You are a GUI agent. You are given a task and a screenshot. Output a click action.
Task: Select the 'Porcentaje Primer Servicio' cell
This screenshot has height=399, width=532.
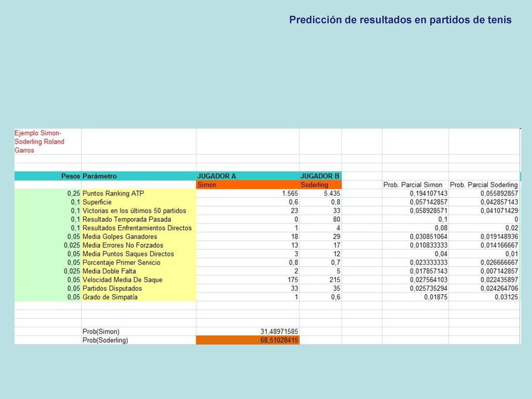point(139,262)
